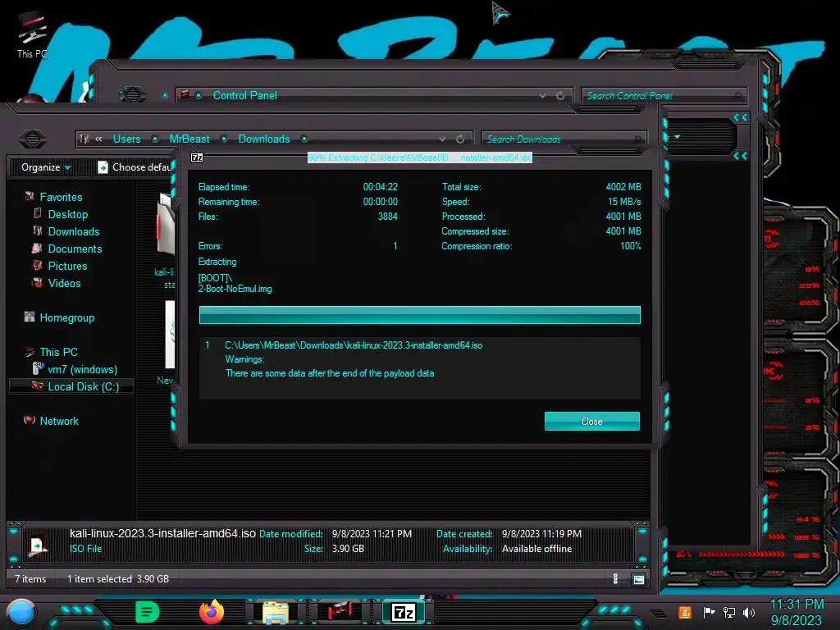Click ISO file icon in details pane
The image size is (840, 630).
pos(37,546)
